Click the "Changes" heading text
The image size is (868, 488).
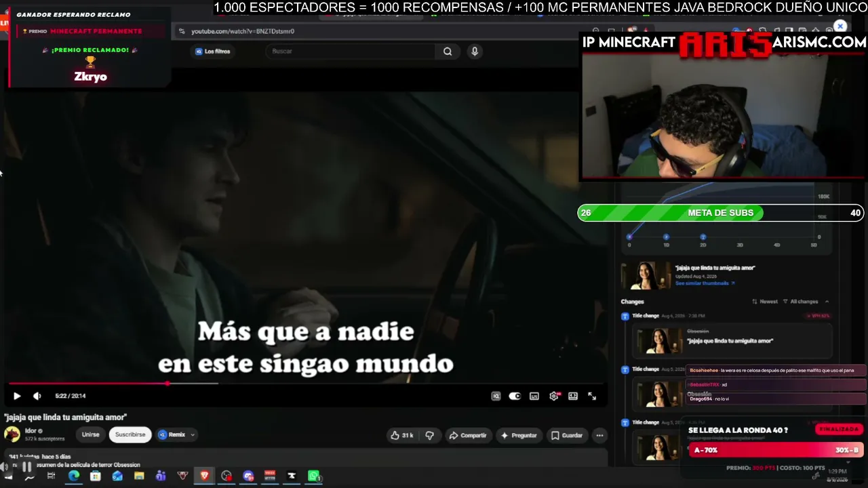[632, 302]
